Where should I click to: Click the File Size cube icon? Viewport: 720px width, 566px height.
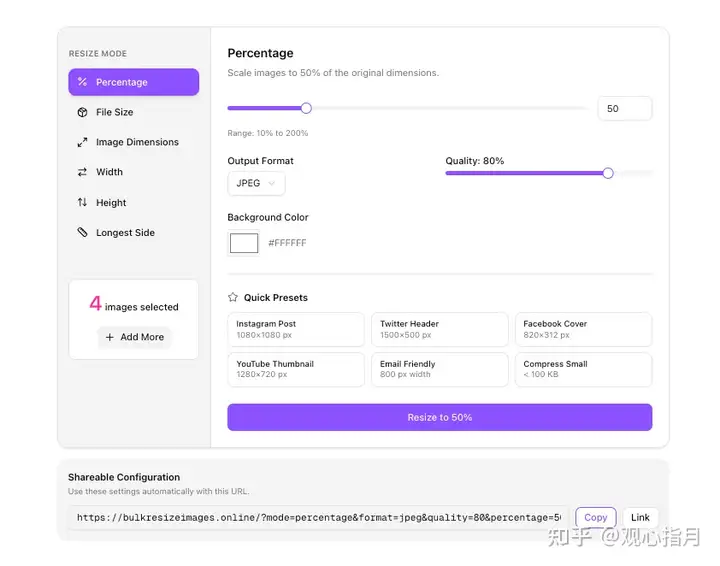coord(82,112)
